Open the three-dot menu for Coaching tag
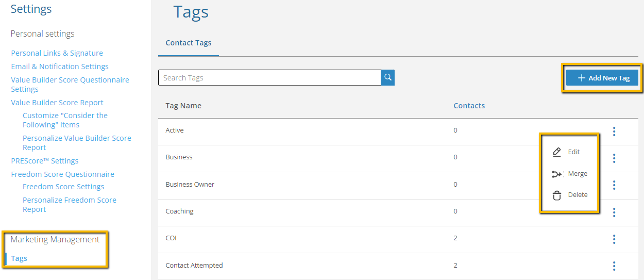644x280 pixels. click(614, 212)
